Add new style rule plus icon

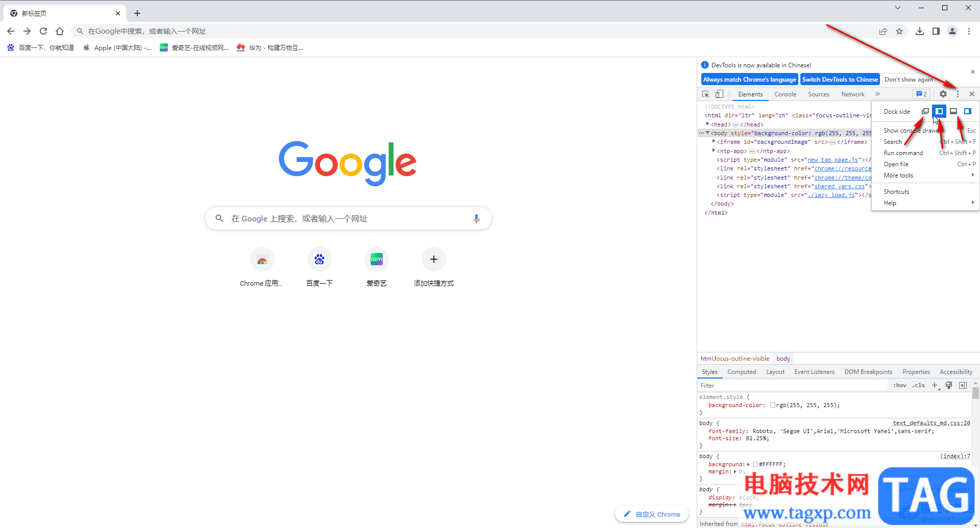(x=935, y=386)
